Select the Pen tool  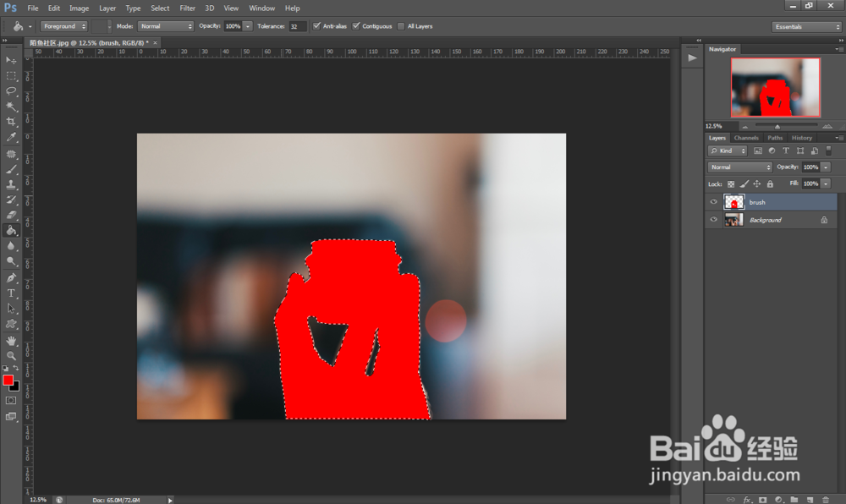11,278
